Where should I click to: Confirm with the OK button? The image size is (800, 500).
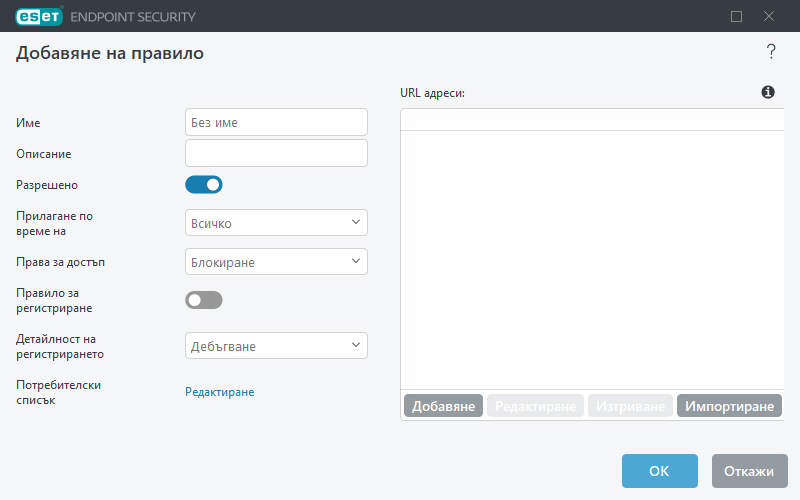click(659, 471)
